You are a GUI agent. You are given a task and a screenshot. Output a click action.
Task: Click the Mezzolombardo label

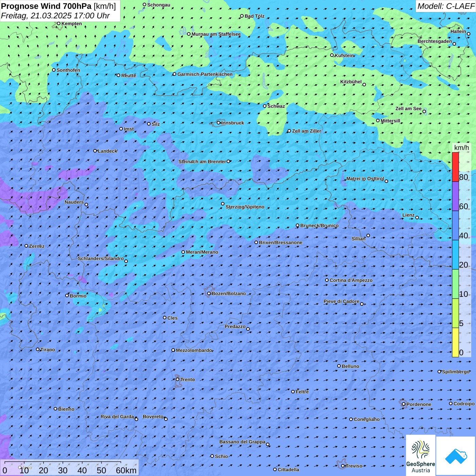194,350
